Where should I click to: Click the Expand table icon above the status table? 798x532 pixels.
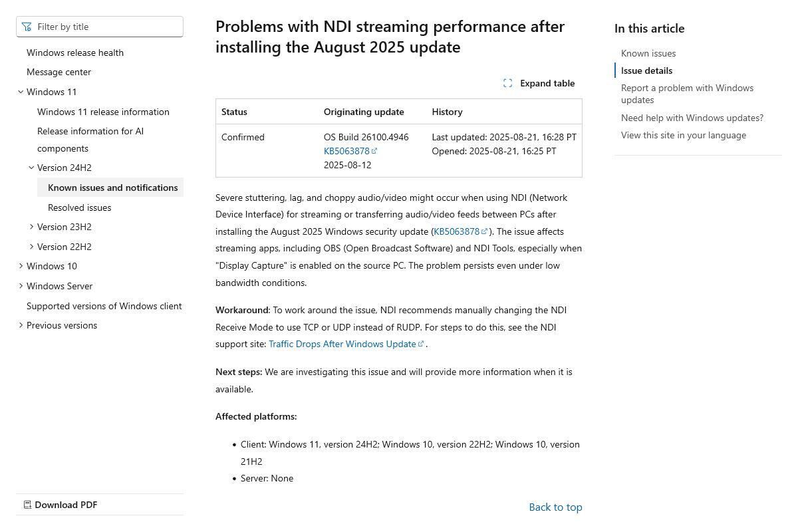[x=508, y=82]
